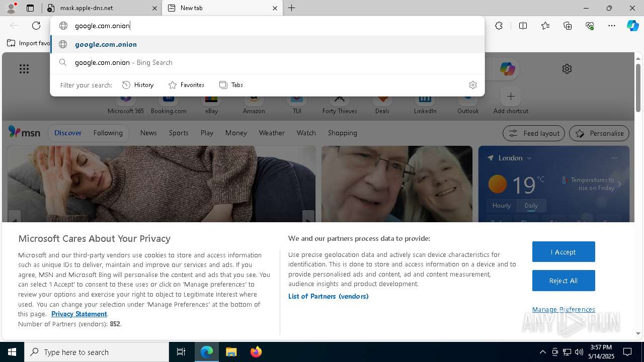Viewport: 644px width, 362px height.
Task: Click the MSN logo
Action: click(24, 132)
